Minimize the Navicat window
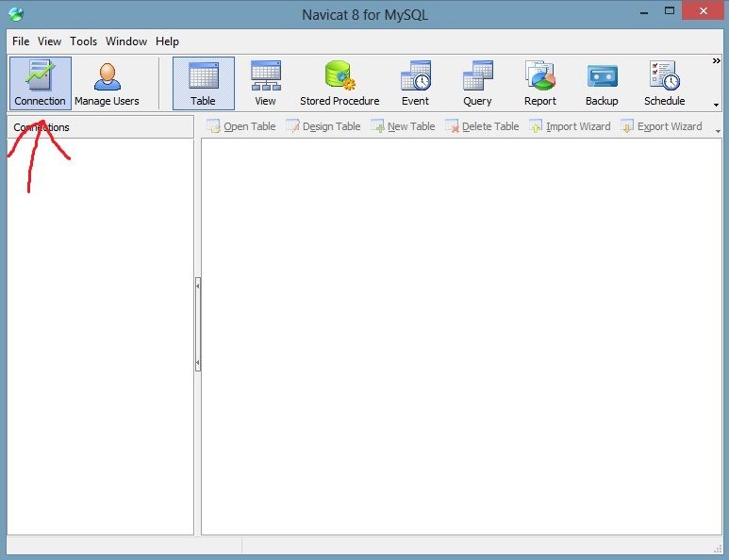Screen dimensions: 729x560 click(644, 13)
